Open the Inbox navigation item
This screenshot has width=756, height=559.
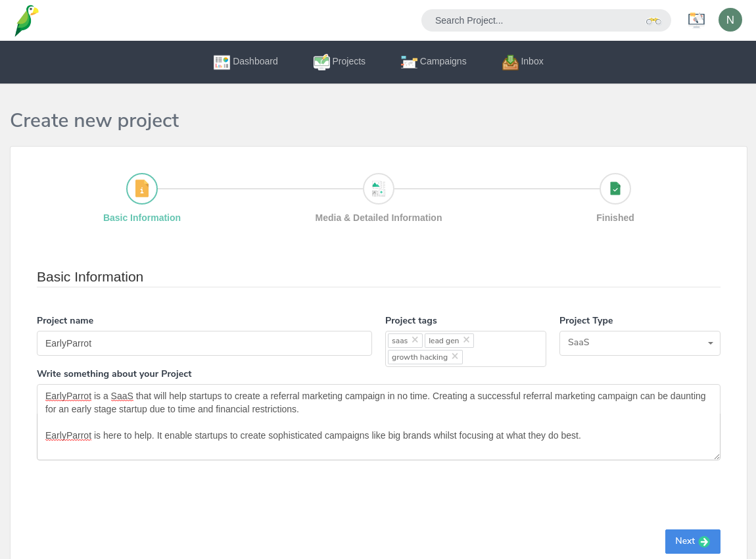pyautogui.click(x=523, y=62)
